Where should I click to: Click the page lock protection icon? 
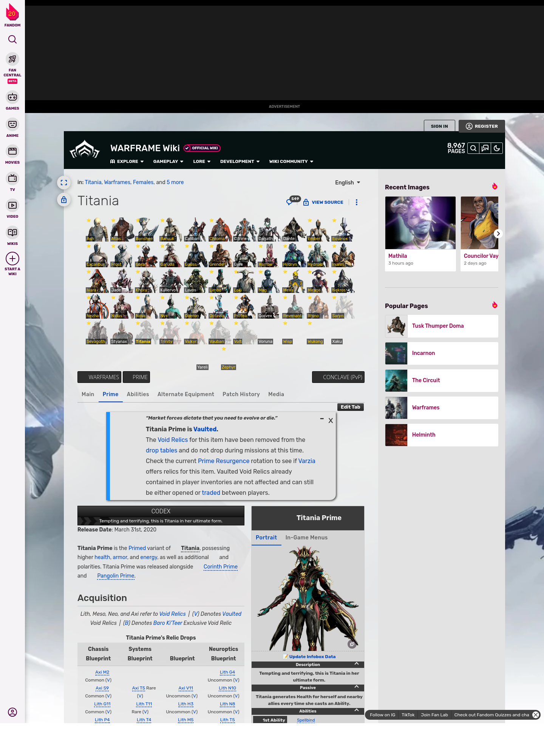[x=64, y=200]
